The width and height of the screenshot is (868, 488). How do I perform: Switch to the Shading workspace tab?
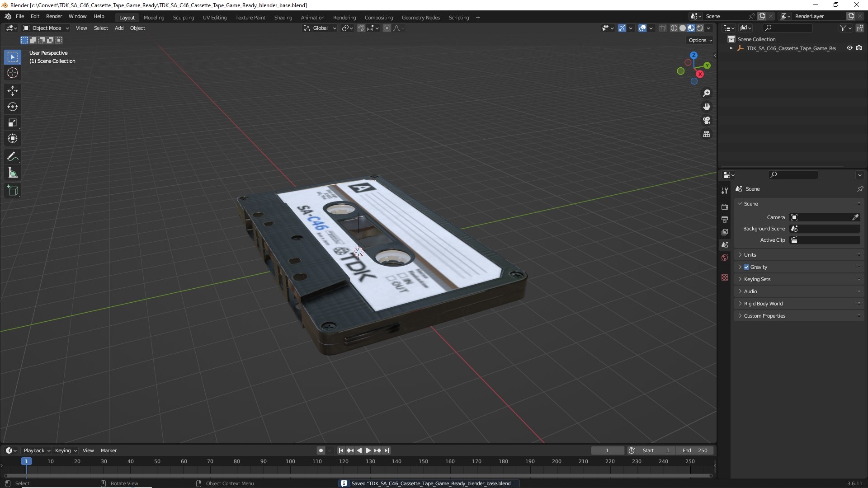[x=283, y=18]
